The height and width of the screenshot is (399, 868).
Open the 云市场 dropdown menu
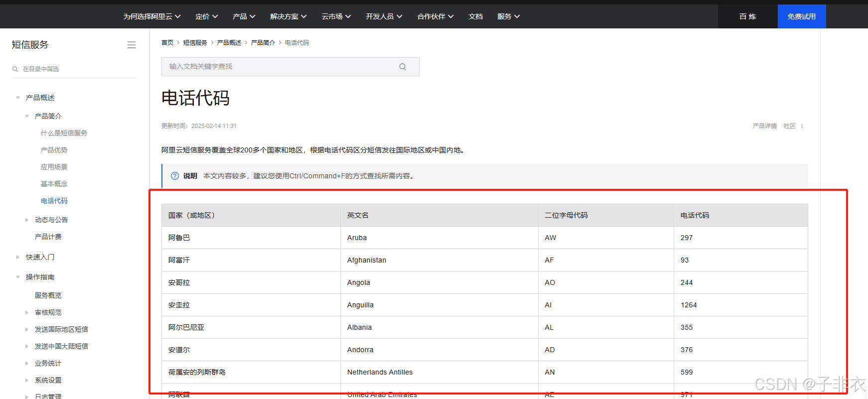tap(336, 16)
